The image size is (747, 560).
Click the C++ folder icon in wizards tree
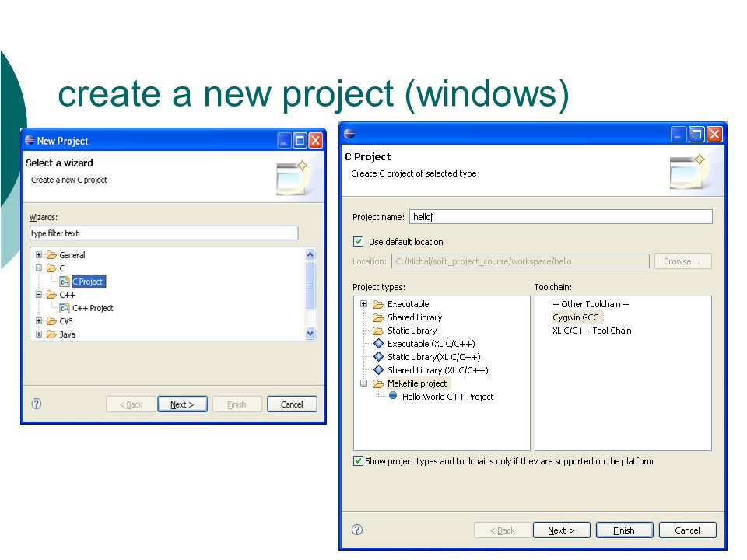coord(51,295)
